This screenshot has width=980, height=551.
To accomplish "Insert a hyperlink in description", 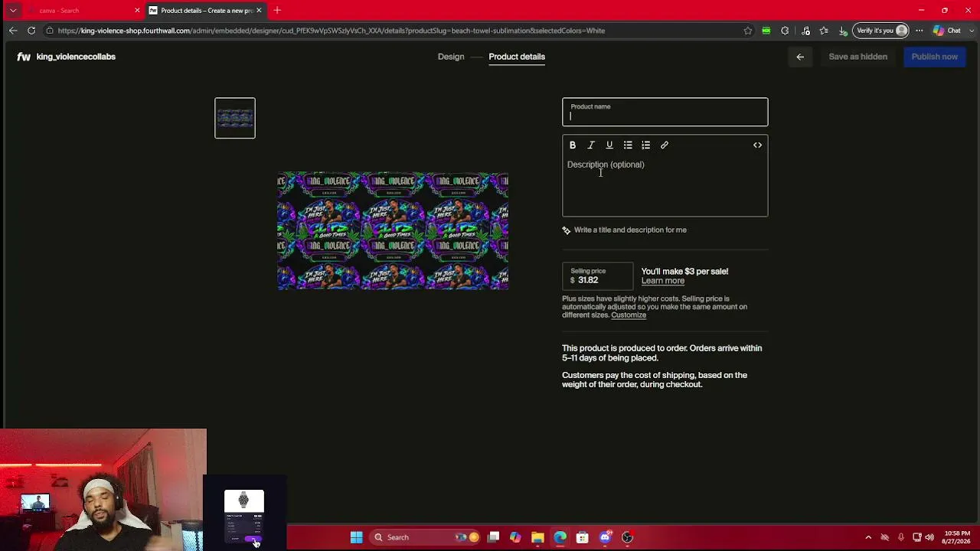I will 665,145.
